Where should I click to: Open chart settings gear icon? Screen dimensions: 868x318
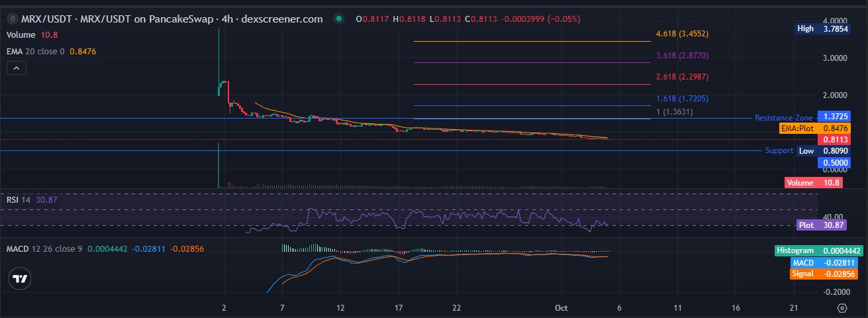click(842, 308)
